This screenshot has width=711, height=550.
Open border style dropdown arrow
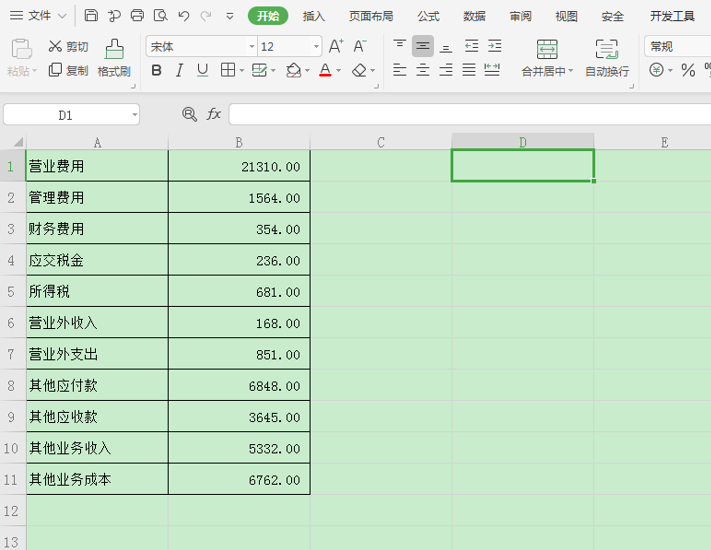pos(241,71)
